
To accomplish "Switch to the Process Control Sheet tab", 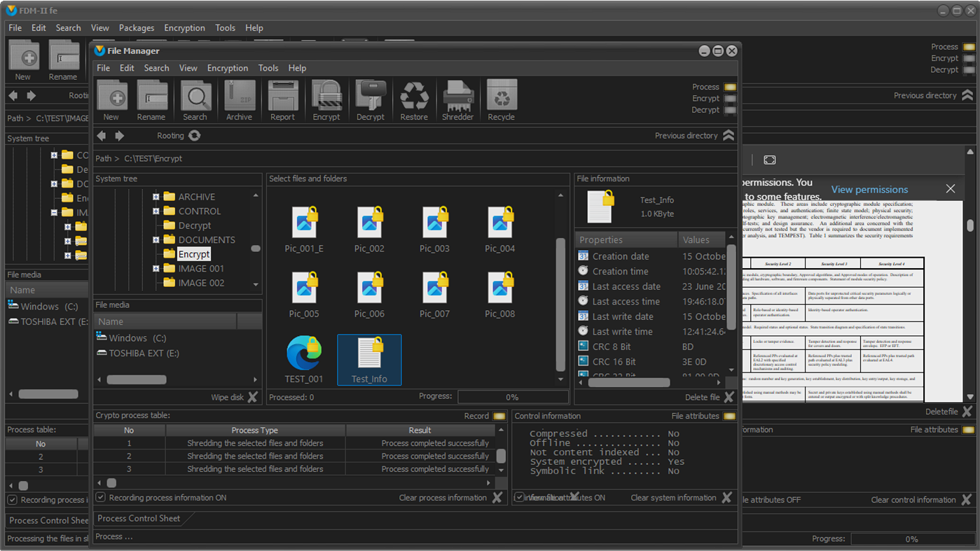I will (x=139, y=519).
